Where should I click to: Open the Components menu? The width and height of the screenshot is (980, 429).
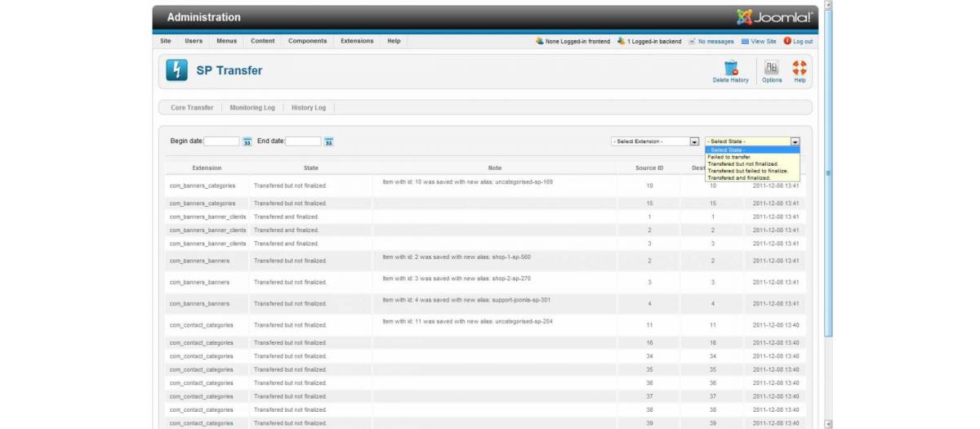tap(307, 41)
